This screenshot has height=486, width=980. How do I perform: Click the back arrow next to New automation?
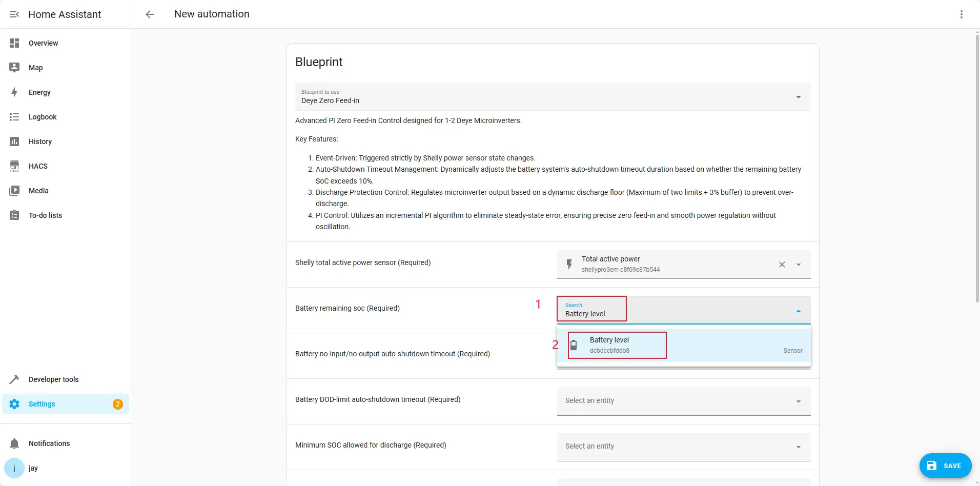[150, 14]
